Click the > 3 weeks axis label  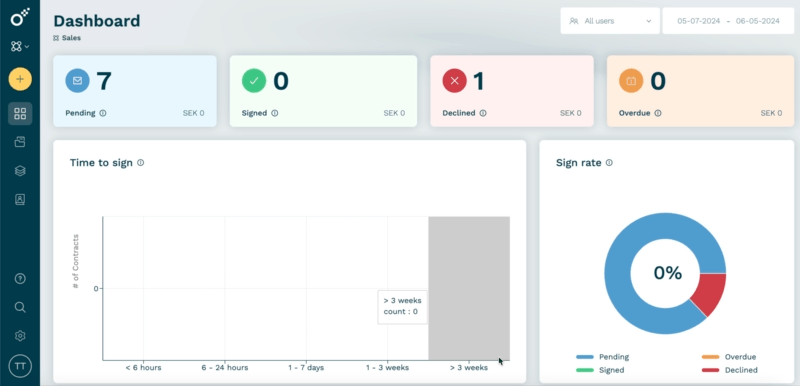click(469, 367)
